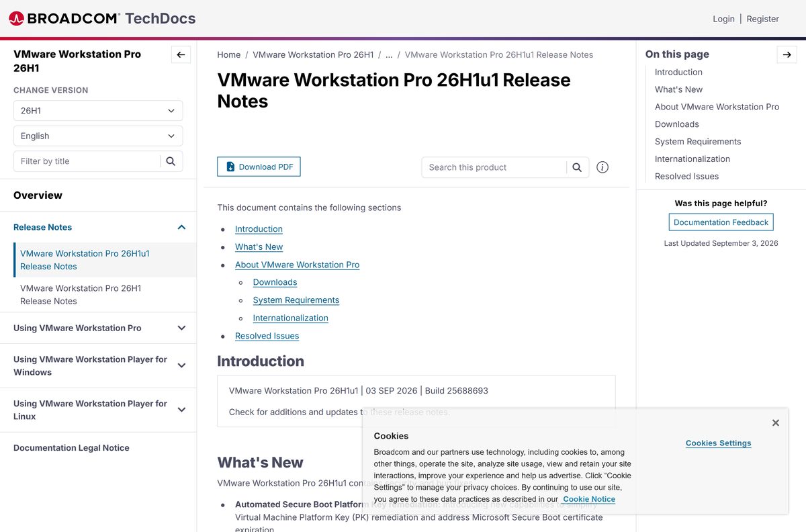This screenshot has height=532, width=806.
Task: Open Cookies Settings
Action: (x=718, y=443)
